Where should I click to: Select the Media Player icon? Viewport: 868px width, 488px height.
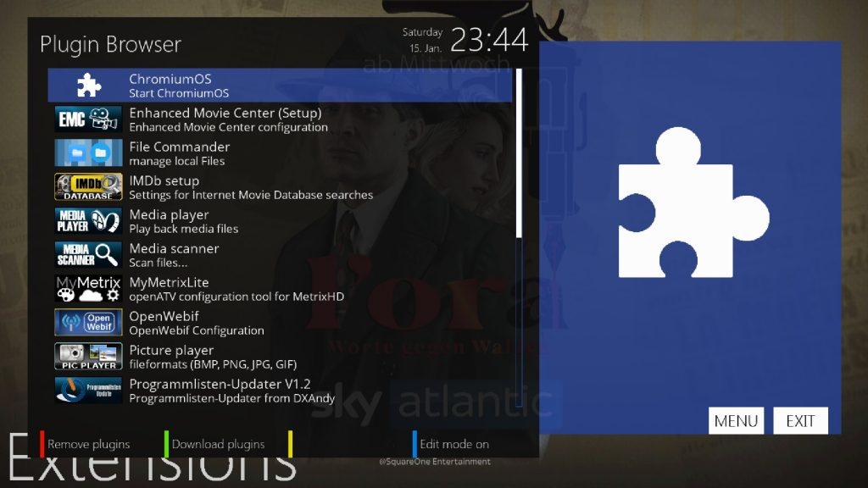(87, 220)
